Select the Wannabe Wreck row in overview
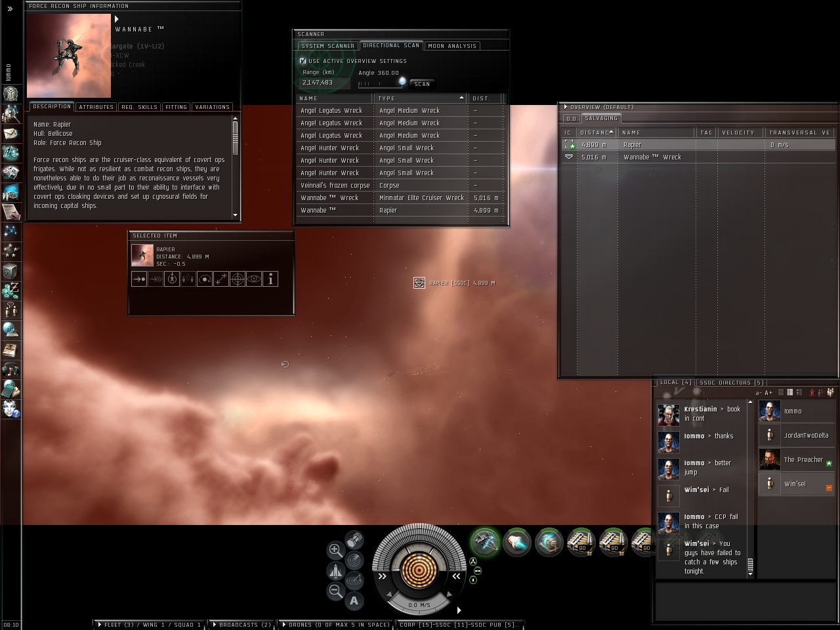Image resolution: width=840 pixels, height=630 pixels. coord(698,157)
